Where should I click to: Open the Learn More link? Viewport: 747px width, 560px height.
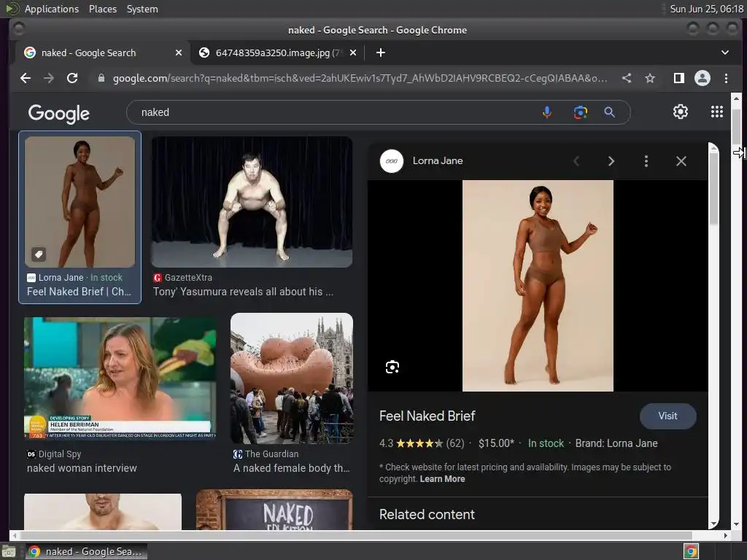pos(442,478)
